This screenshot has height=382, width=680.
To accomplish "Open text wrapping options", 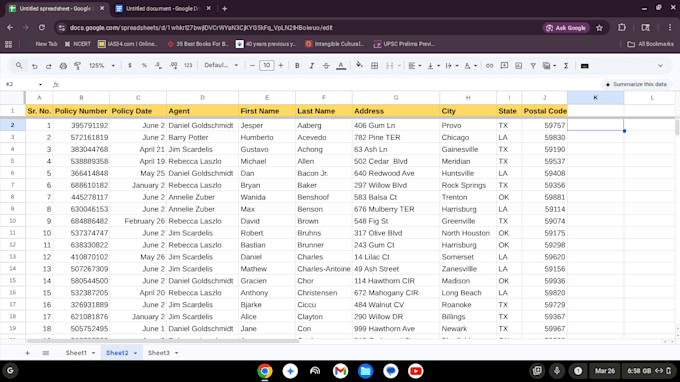I will click(x=451, y=66).
